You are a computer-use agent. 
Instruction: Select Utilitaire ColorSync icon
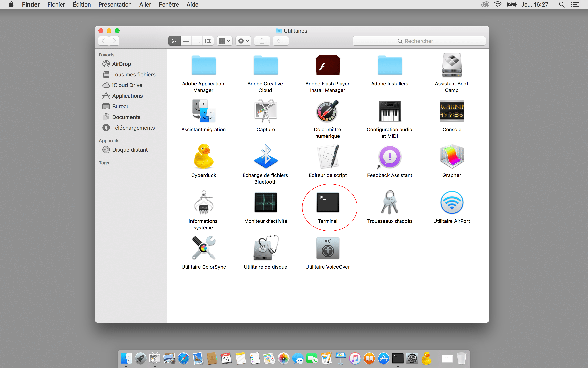204,248
